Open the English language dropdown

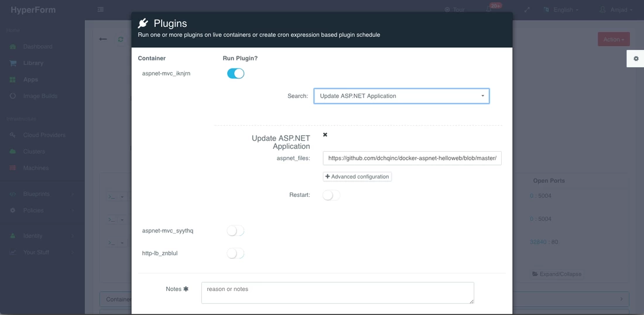click(x=561, y=9)
